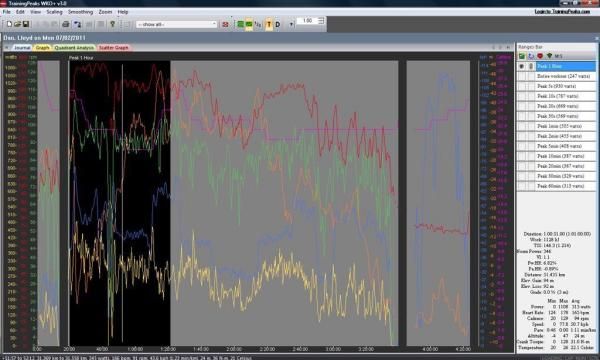Select the Peak 60min range row
Image resolution: width=600 pixels, height=360 pixels.
566,186
